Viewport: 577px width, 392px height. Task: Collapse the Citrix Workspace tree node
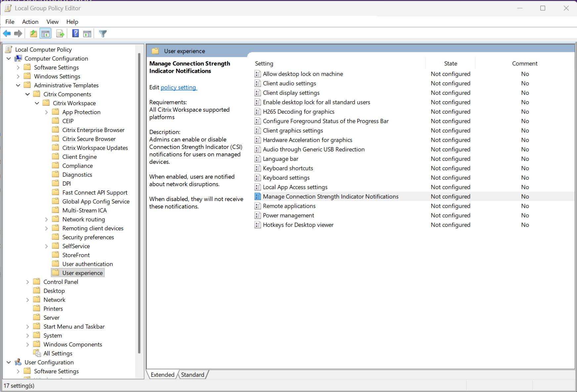pyautogui.click(x=37, y=103)
